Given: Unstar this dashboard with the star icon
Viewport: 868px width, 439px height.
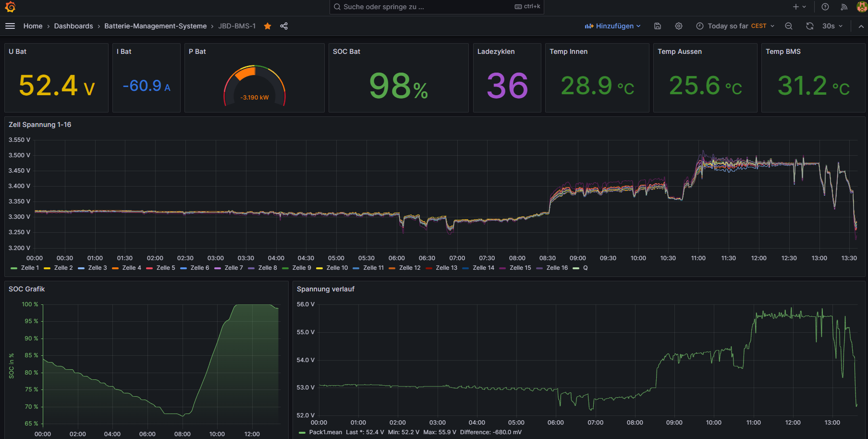Looking at the screenshot, I should click(268, 26).
